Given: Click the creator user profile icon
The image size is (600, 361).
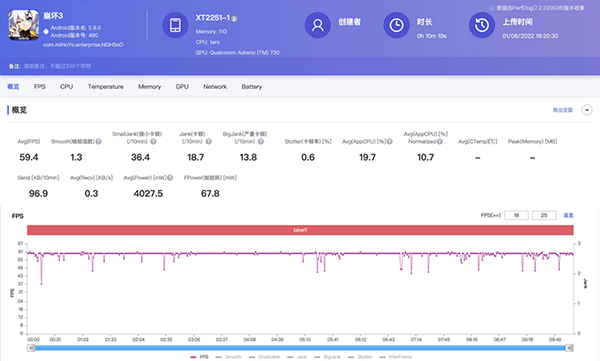Looking at the screenshot, I should [x=318, y=25].
